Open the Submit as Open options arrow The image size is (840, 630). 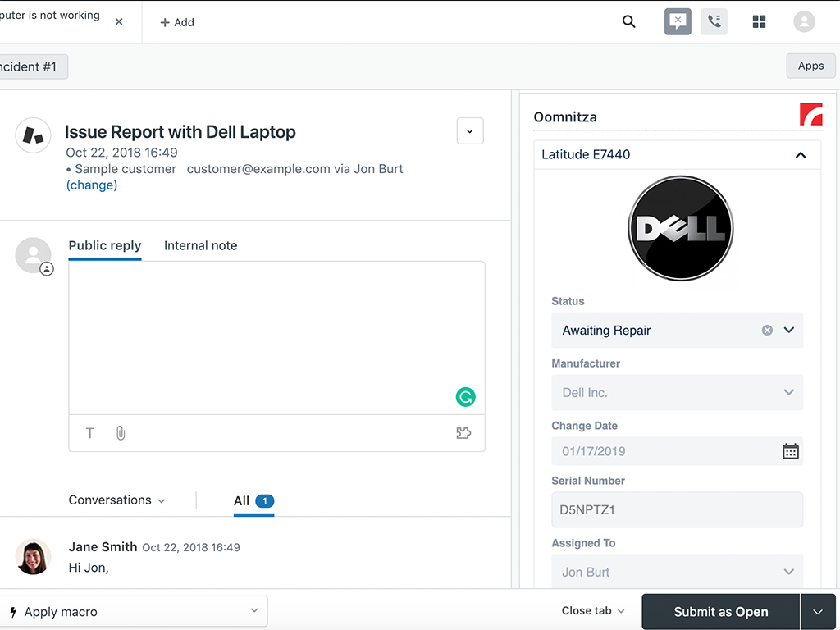[818, 612]
